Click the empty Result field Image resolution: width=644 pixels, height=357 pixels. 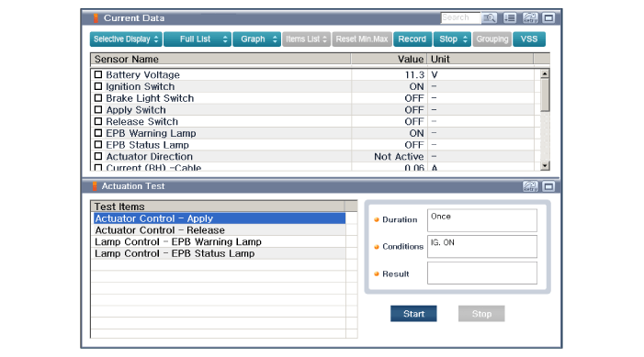coord(481,273)
